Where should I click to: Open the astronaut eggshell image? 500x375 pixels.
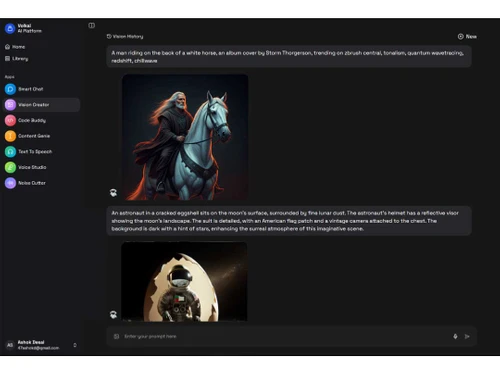pyautogui.click(x=184, y=282)
